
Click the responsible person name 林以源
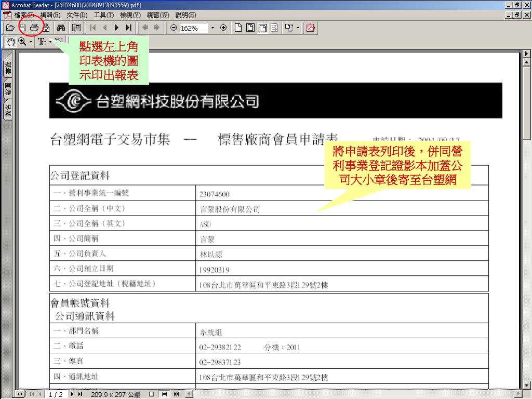(x=211, y=255)
